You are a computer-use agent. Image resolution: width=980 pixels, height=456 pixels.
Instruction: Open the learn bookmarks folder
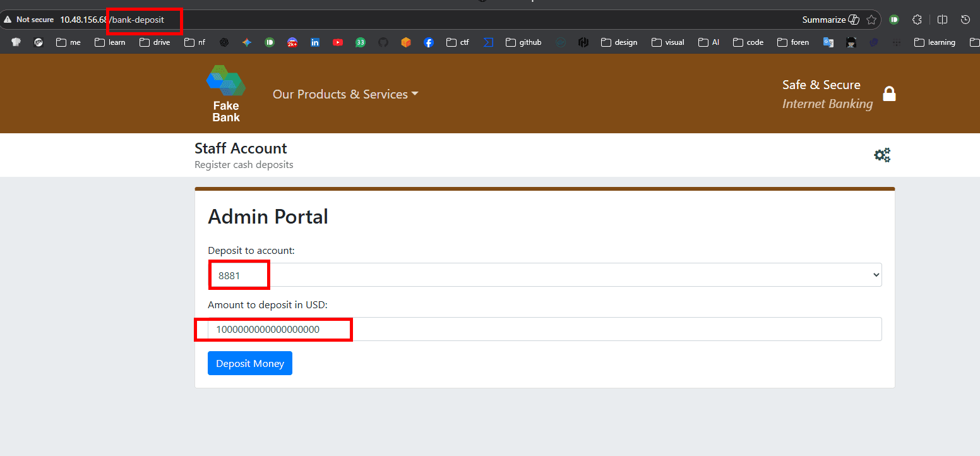pos(110,42)
